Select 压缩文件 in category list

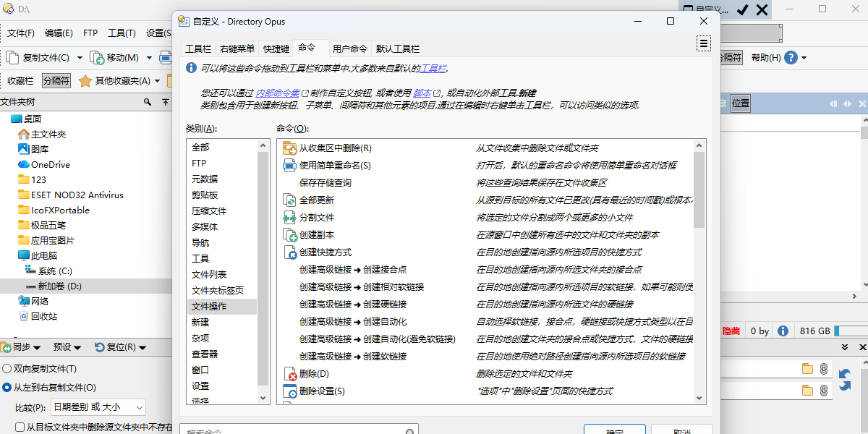tap(221, 211)
